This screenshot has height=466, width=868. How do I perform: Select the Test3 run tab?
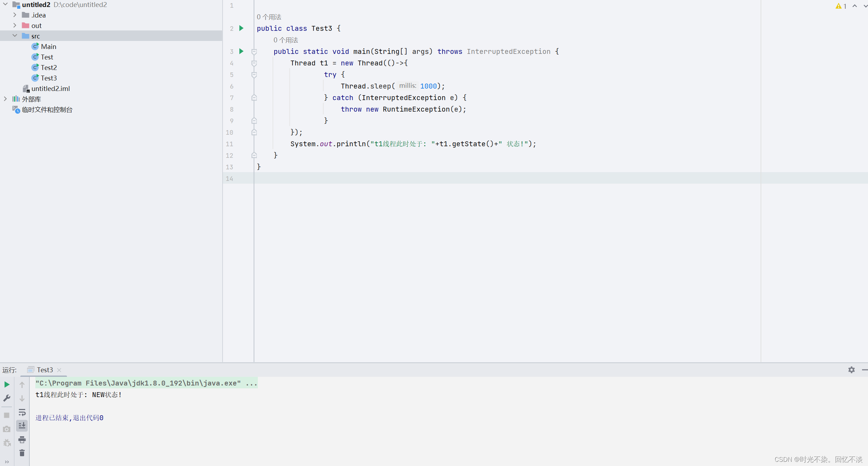pyautogui.click(x=45, y=370)
